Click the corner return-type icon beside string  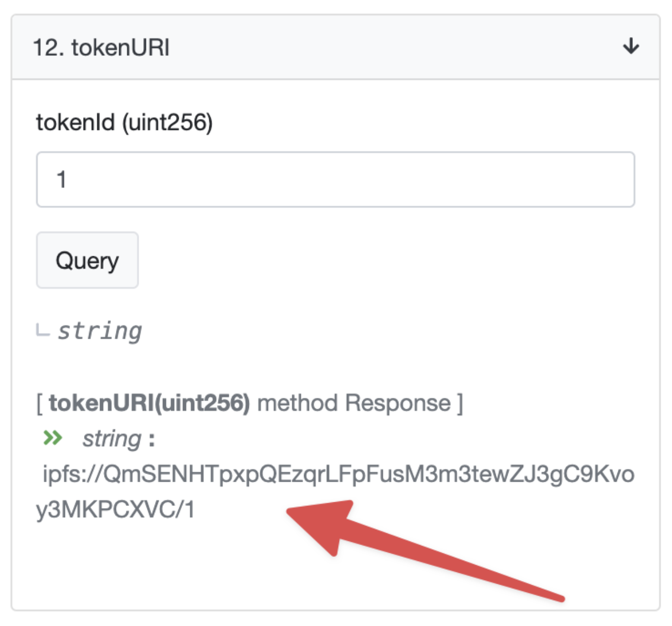pos(43,330)
